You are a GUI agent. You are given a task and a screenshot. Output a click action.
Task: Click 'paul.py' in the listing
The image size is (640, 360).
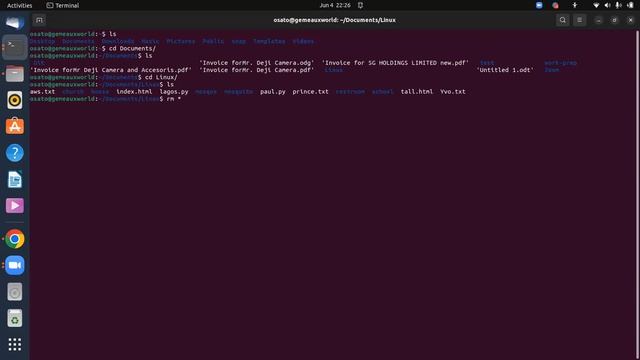click(x=273, y=91)
